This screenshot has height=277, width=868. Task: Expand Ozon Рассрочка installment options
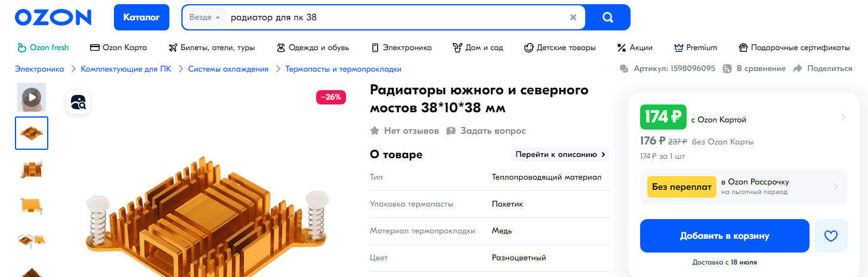835,187
